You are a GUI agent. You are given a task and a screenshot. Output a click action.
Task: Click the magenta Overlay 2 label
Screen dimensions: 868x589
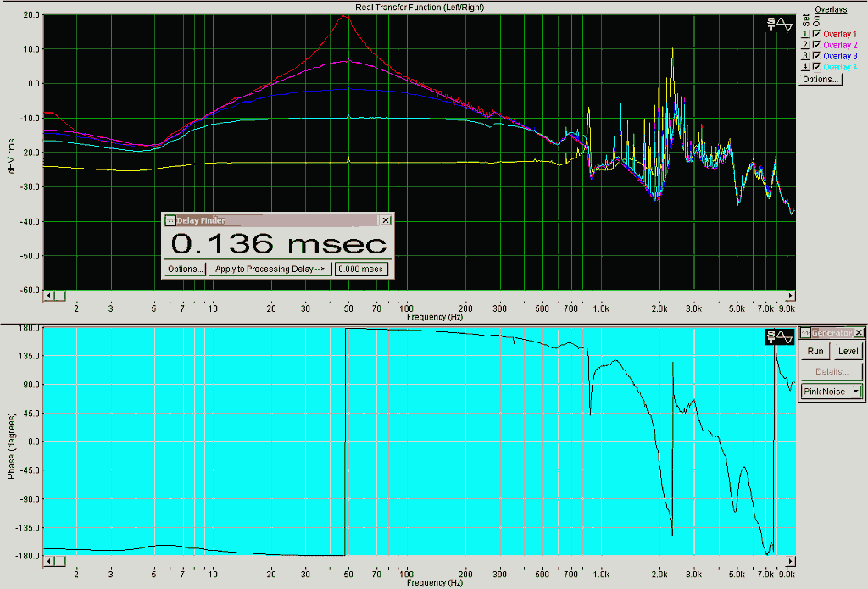pos(840,45)
